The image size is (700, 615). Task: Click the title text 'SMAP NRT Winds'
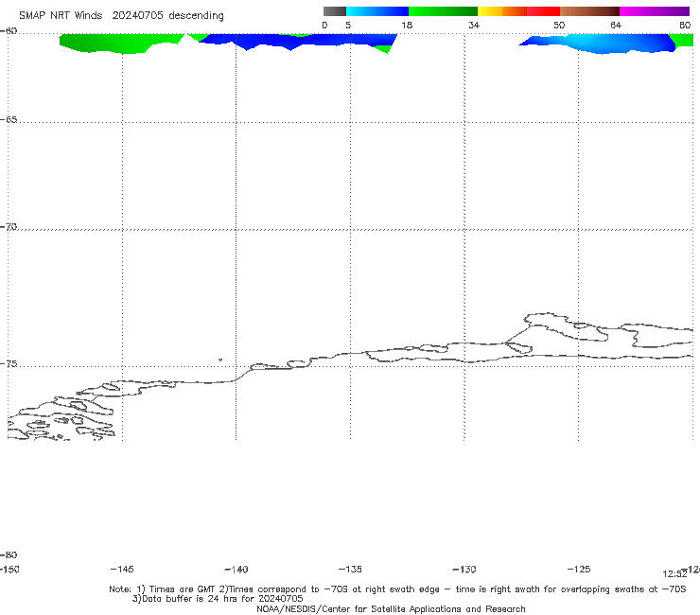click(x=61, y=15)
